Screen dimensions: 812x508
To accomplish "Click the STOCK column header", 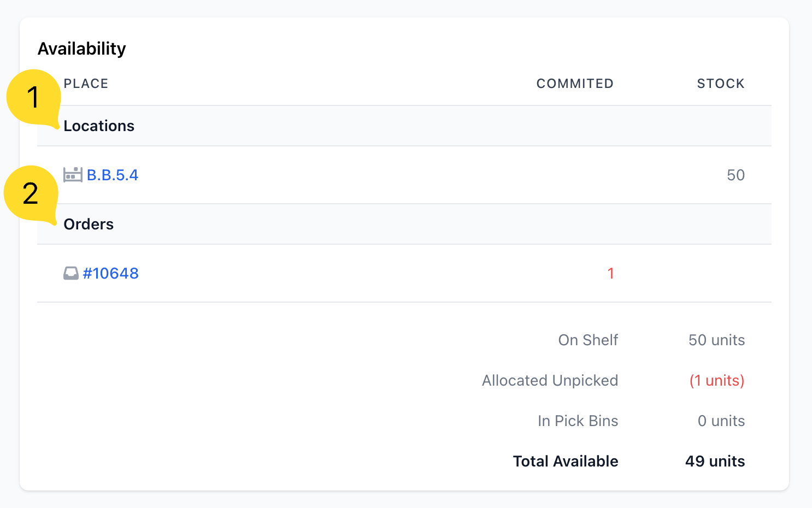I will click(x=721, y=84).
